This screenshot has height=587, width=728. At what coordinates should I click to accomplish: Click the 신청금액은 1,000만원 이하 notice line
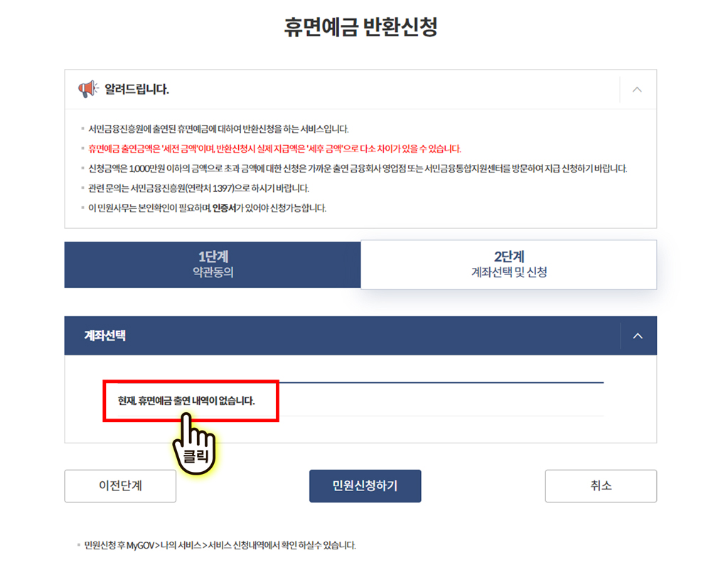coord(358,168)
